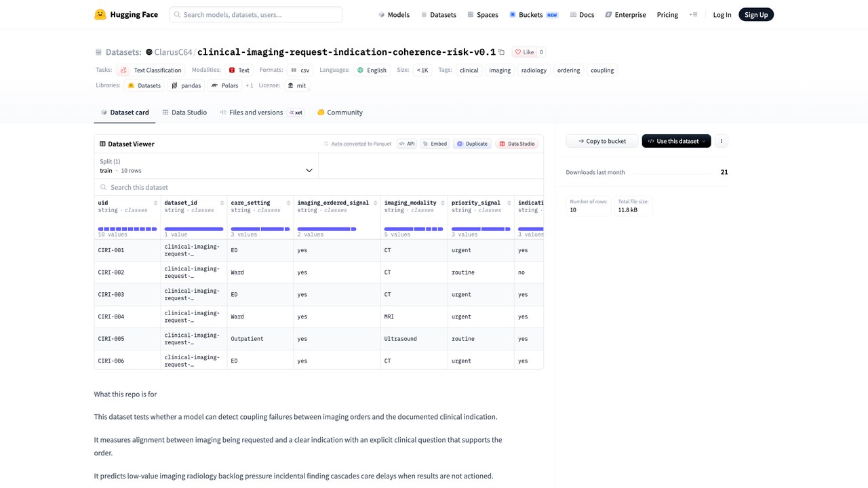Click the Hugging Face logo

coord(126,14)
